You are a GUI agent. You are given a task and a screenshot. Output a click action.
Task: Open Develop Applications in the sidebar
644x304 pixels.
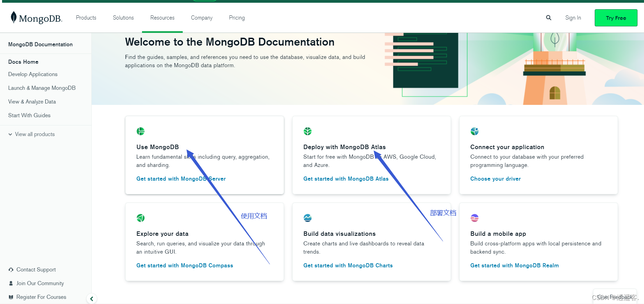[x=33, y=74]
